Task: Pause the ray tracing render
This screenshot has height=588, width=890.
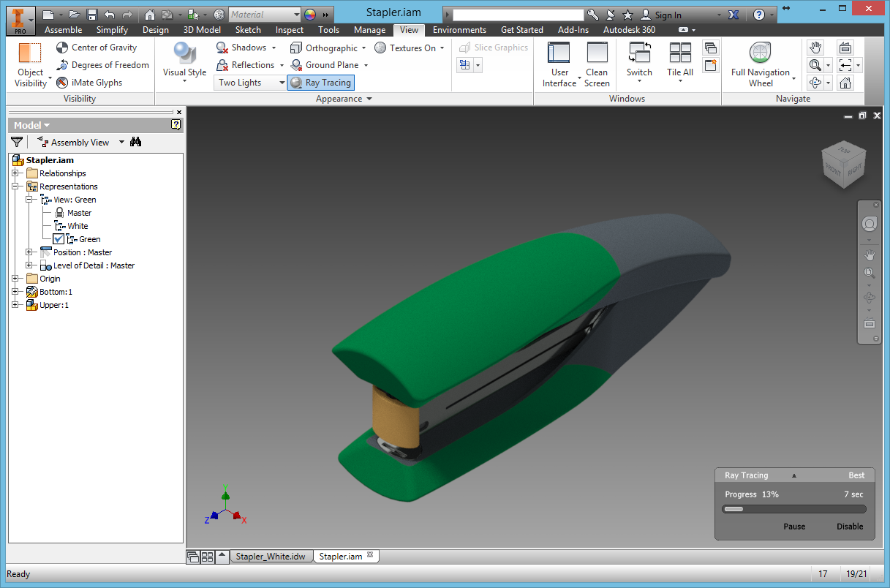Action: [x=794, y=527]
